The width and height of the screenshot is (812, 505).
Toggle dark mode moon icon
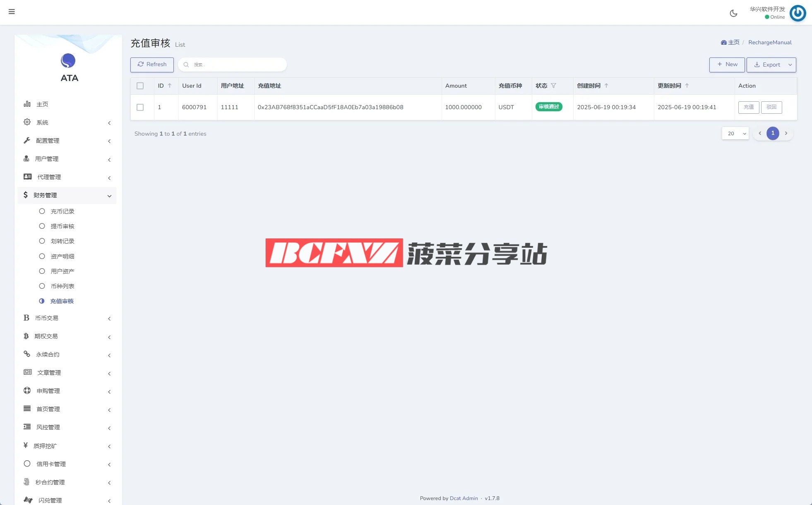point(733,13)
